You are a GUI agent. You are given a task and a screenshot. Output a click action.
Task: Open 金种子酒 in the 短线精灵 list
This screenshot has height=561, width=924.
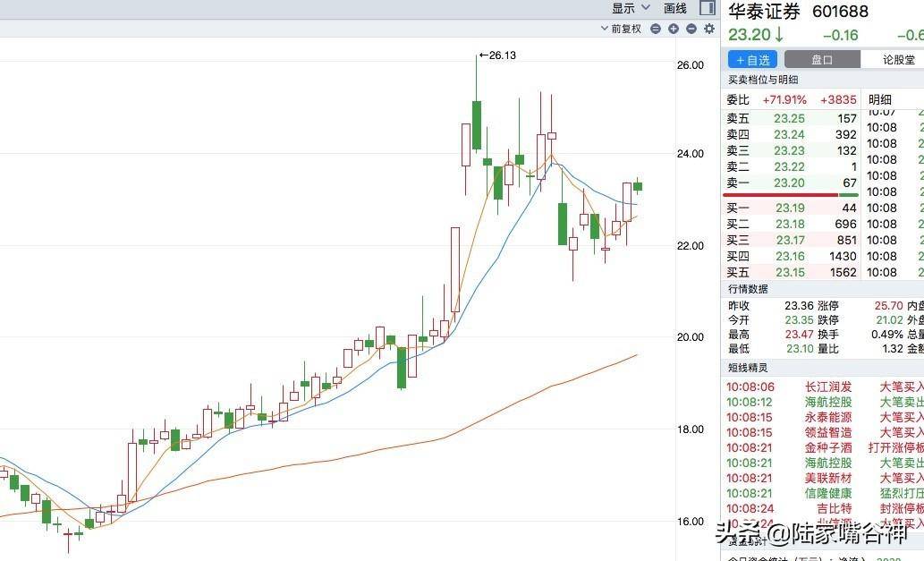pos(828,448)
